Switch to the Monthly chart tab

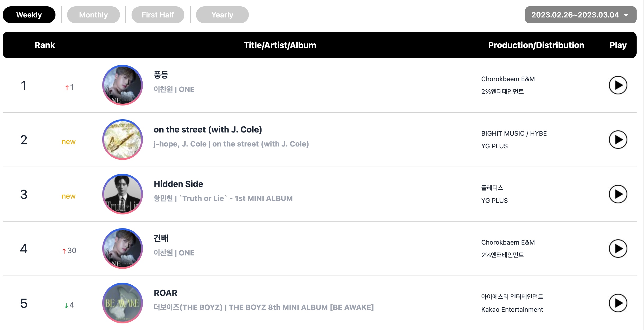pos(94,15)
